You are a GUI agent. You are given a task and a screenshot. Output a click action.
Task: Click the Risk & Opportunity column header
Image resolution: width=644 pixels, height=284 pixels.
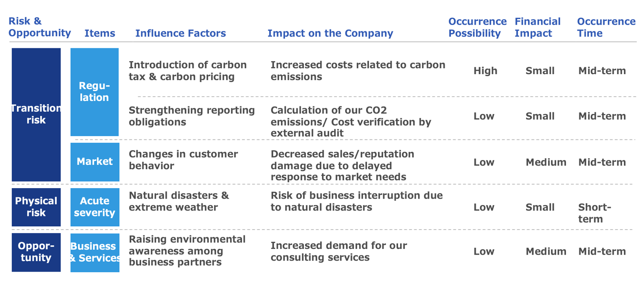pyautogui.click(x=39, y=27)
